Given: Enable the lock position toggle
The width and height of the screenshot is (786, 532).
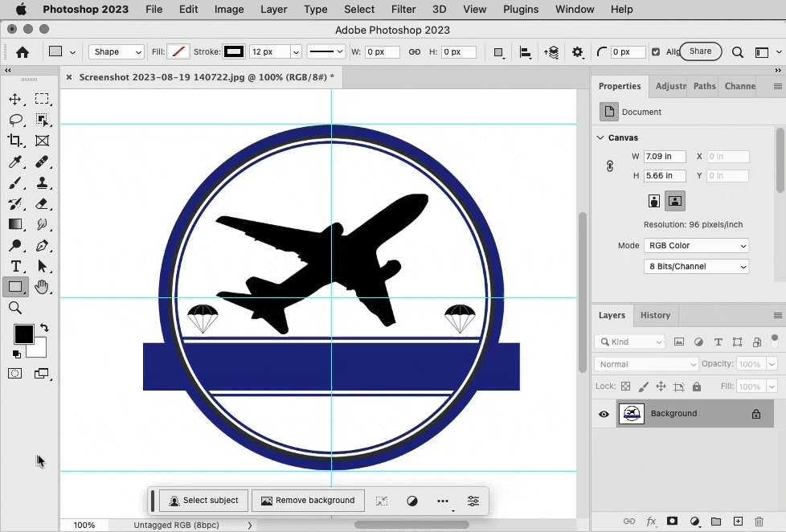Looking at the screenshot, I should point(660,386).
